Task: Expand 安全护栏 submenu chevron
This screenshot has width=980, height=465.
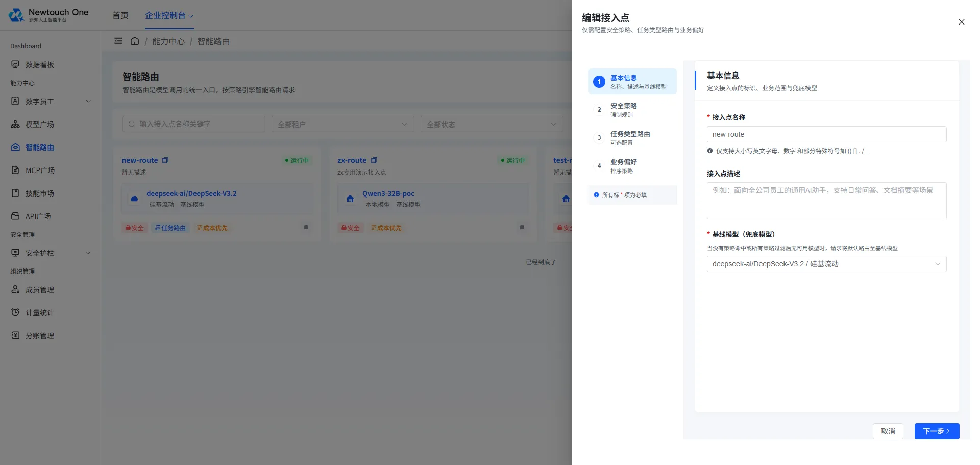Action: pos(88,253)
